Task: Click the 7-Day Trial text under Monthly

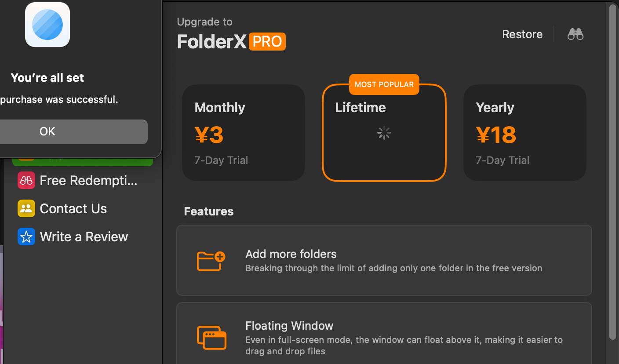Action: (x=221, y=160)
